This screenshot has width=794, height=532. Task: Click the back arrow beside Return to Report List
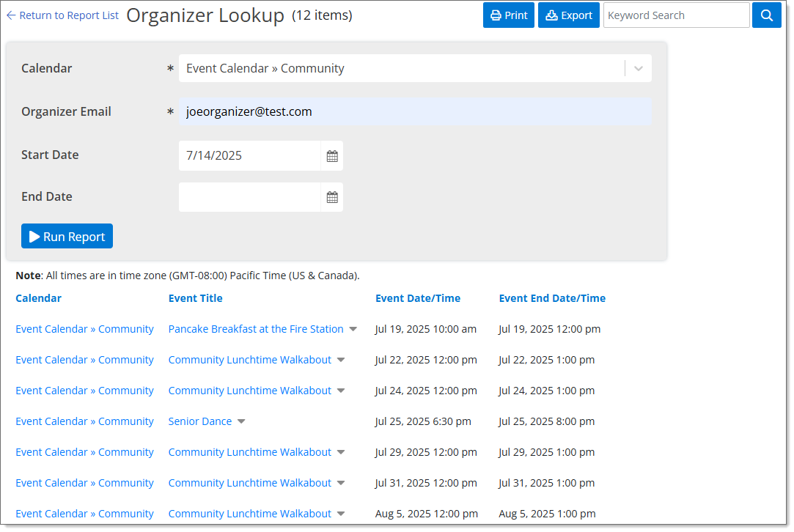10,15
